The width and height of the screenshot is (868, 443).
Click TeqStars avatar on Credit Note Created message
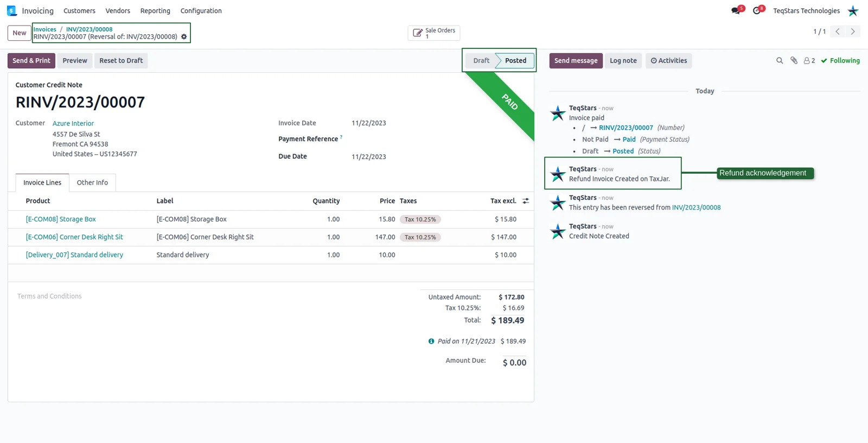[558, 231]
